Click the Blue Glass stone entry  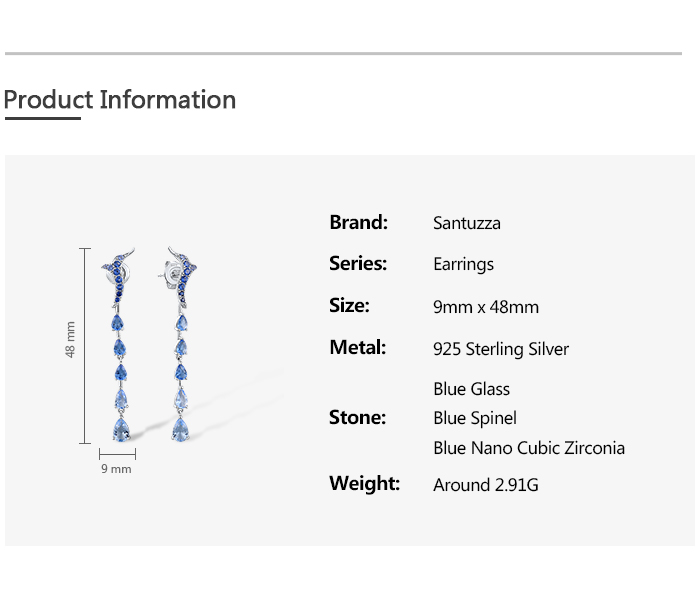471,389
